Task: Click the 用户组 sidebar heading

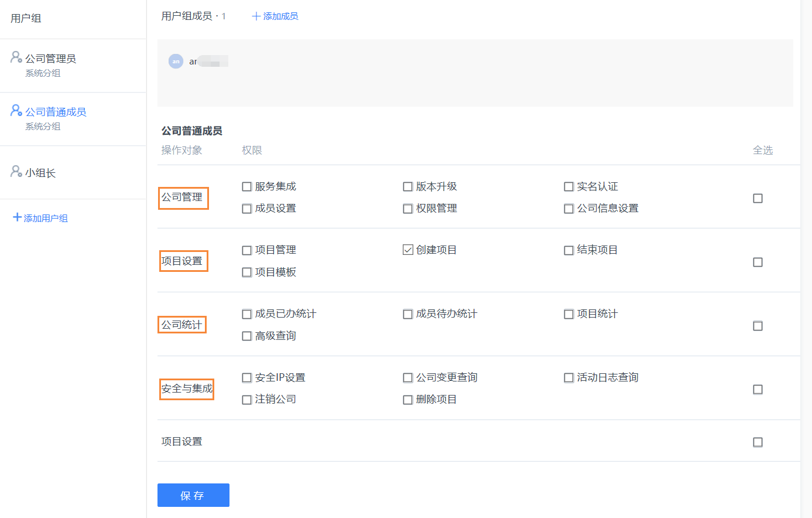Action: 26,18
